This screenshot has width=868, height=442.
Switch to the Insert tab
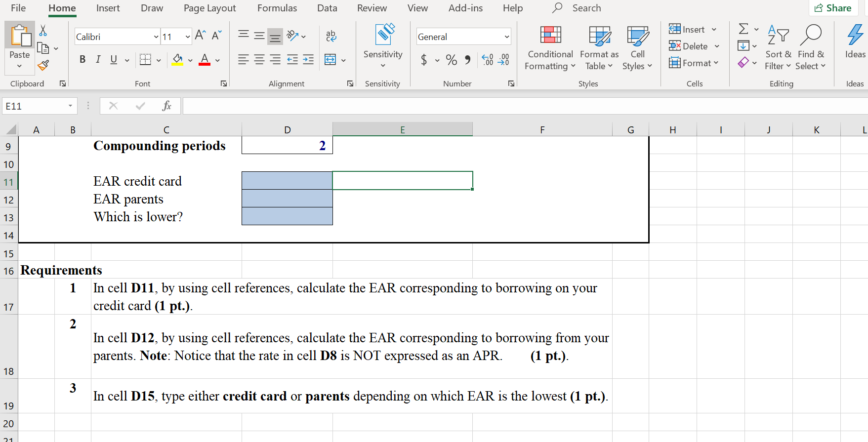point(108,8)
